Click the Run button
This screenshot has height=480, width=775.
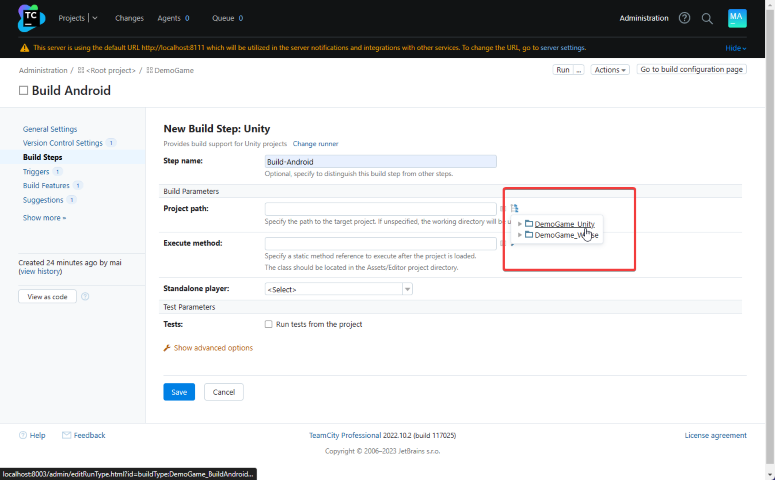pos(562,70)
